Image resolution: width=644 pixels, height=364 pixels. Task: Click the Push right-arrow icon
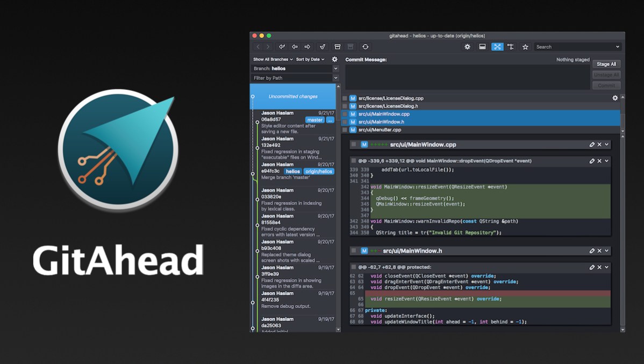307,47
